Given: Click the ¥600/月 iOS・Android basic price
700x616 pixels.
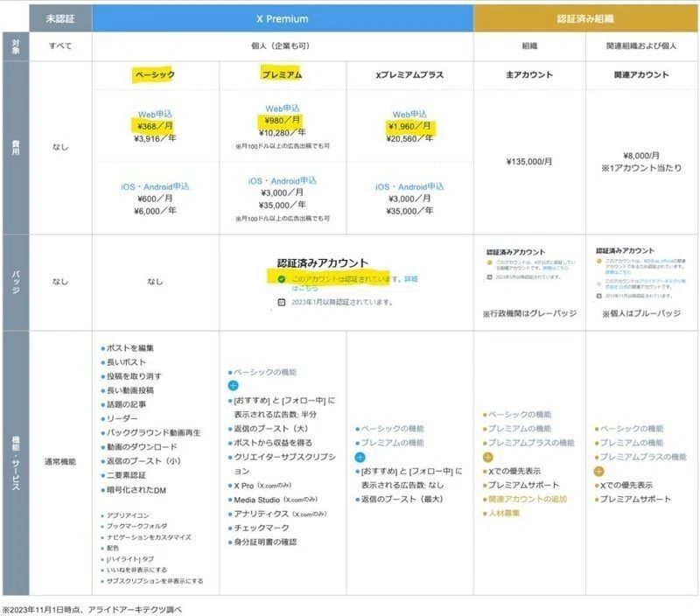Looking at the screenshot, I should tap(155, 199).
